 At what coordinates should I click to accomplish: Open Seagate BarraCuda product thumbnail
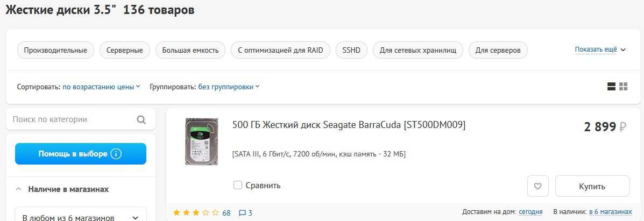click(x=202, y=141)
